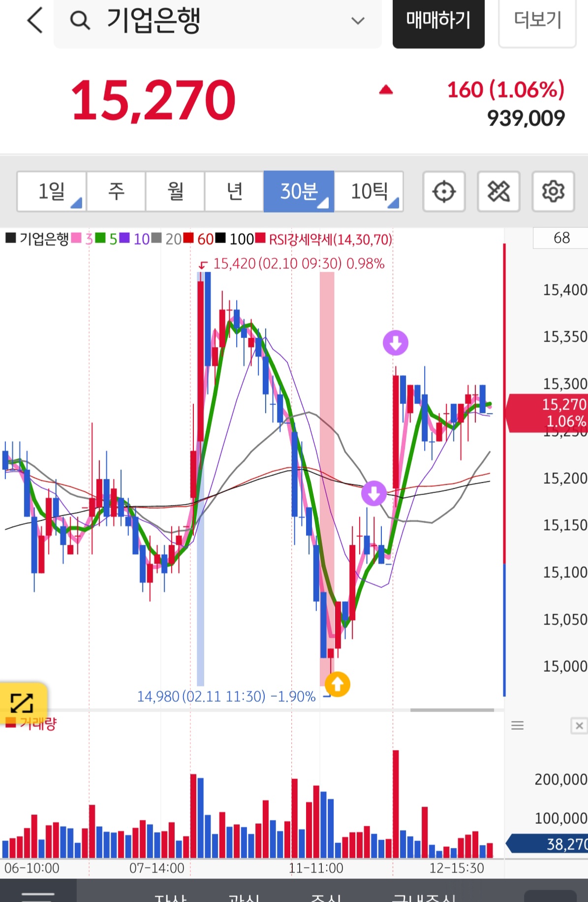The height and width of the screenshot is (902, 588).
Task: Switch to the 년 yearly chart
Action: pos(234,191)
